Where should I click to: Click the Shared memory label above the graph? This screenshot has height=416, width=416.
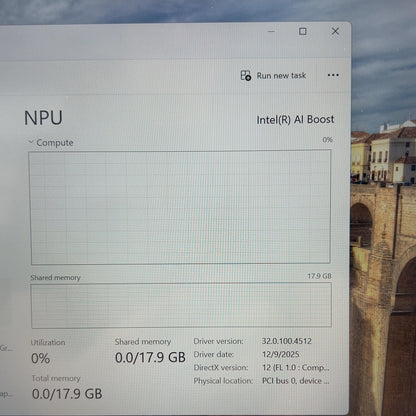click(x=55, y=278)
